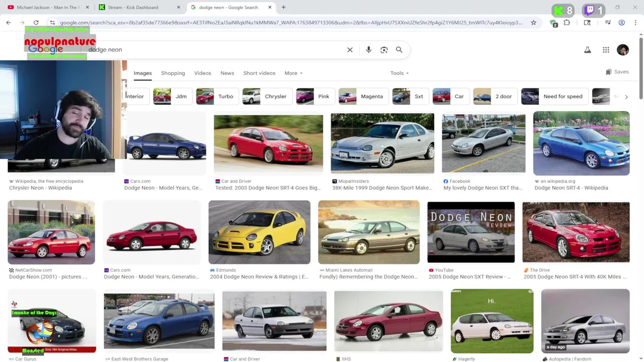
Task: Open the Google account avatar
Action: [x=623, y=50]
